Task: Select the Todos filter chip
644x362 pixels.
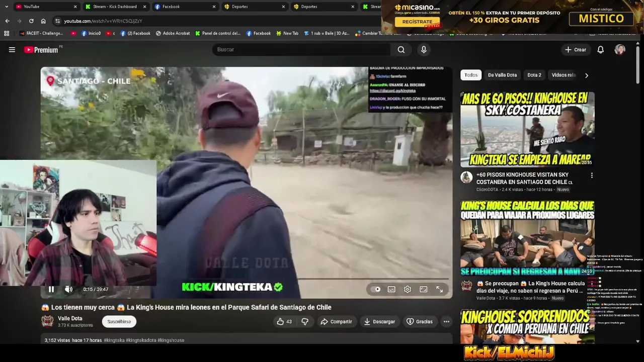Action: (x=471, y=75)
